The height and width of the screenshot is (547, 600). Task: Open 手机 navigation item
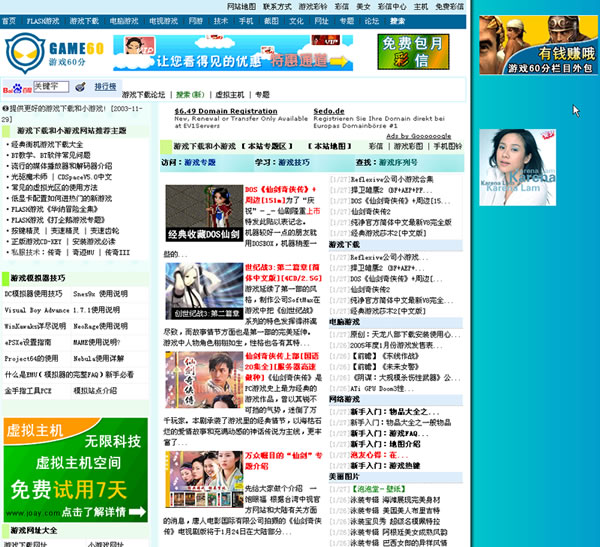click(x=246, y=21)
